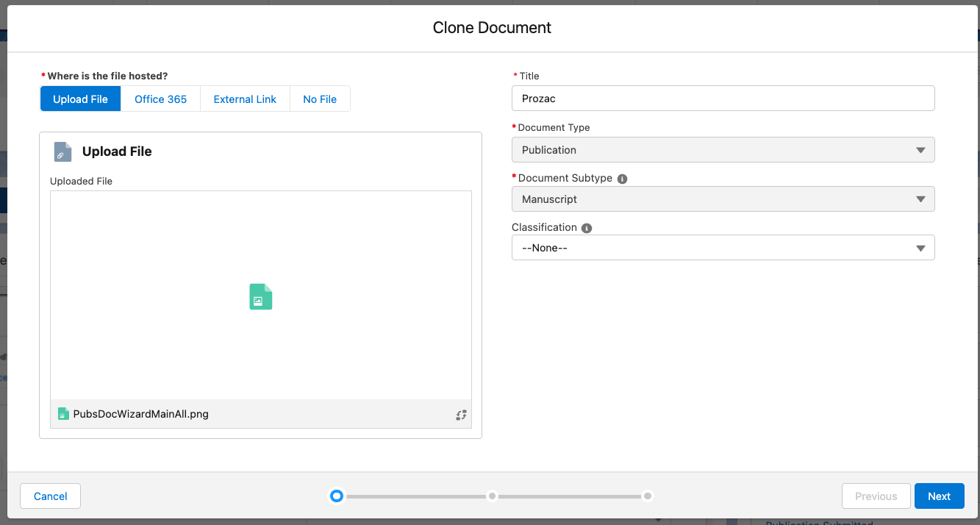This screenshot has height=525, width=980.
Task: Click Next to continue the wizard
Action: [x=939, y=496]
